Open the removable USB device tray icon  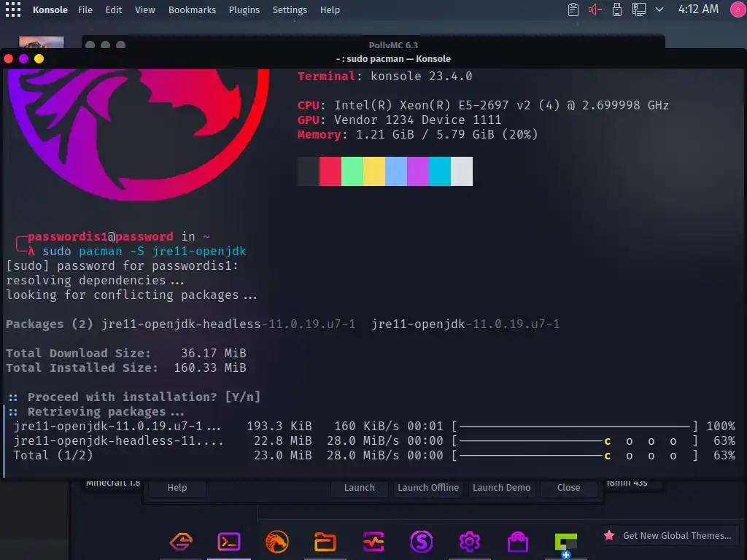[617, 9]
